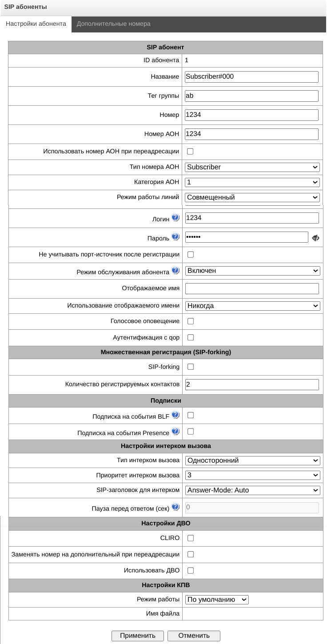Click help icon for Подписка на события Presence
The width and height of the screenshot is (327, 644).
pyautogui.click(x=175, y=431)
